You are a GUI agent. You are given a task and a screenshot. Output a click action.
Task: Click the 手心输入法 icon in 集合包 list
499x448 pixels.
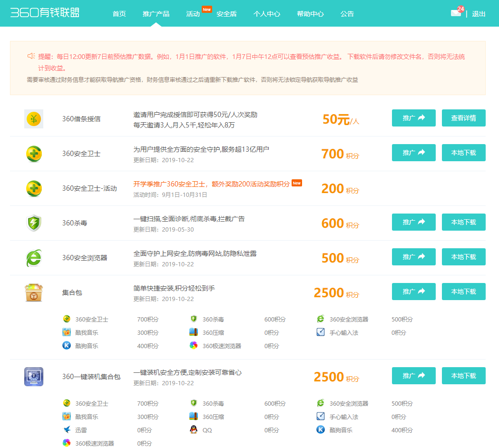321,332
